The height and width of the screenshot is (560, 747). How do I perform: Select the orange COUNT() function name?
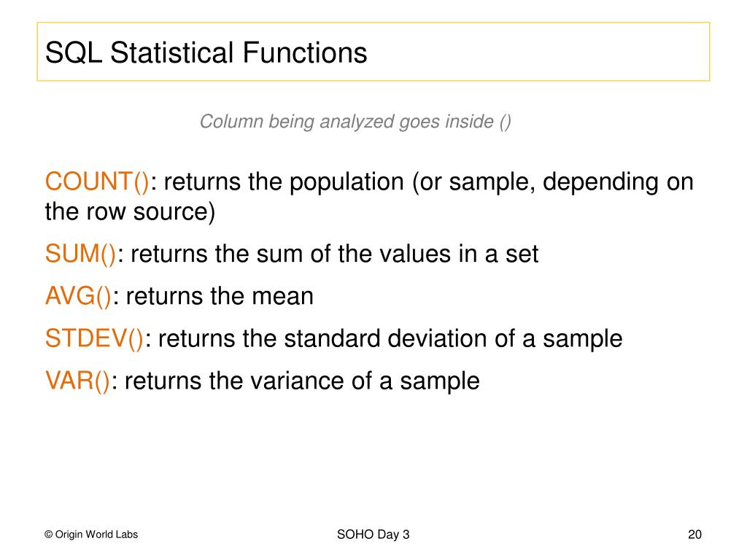(97, 182)
